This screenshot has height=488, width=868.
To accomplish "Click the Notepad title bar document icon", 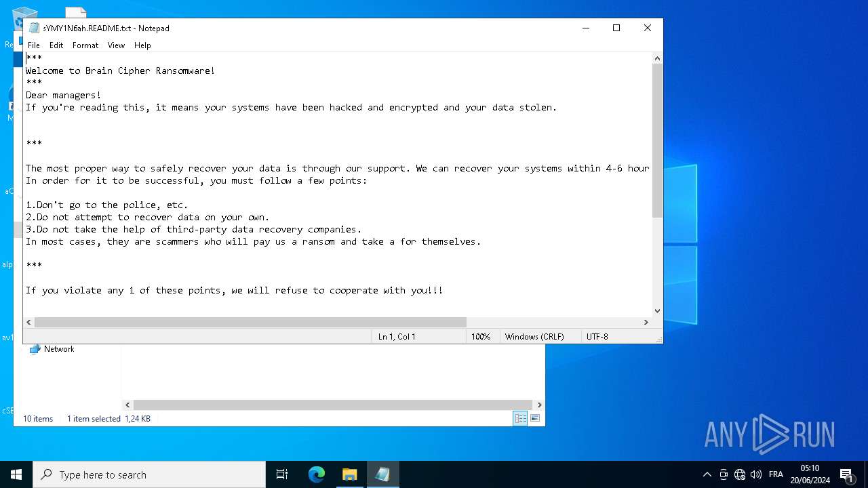I will tap(35, 28).
